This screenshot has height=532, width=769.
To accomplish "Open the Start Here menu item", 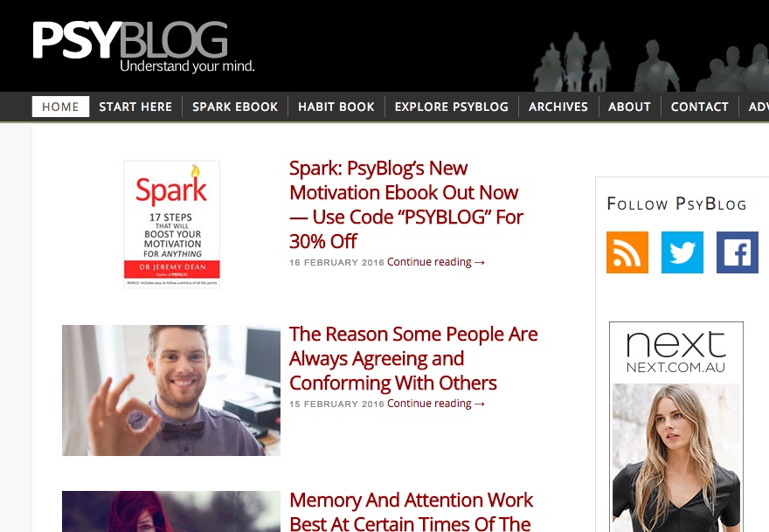I will (x=135, y=107).
